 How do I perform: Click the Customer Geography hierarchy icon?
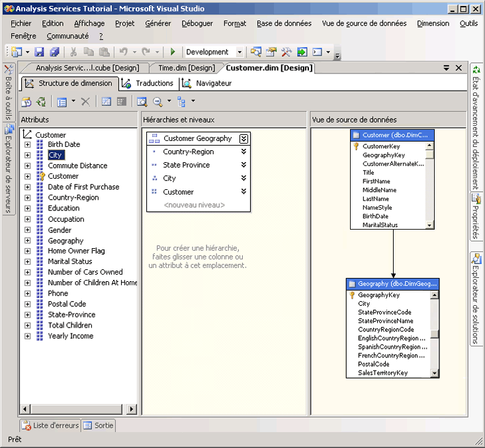click(154, 138)
